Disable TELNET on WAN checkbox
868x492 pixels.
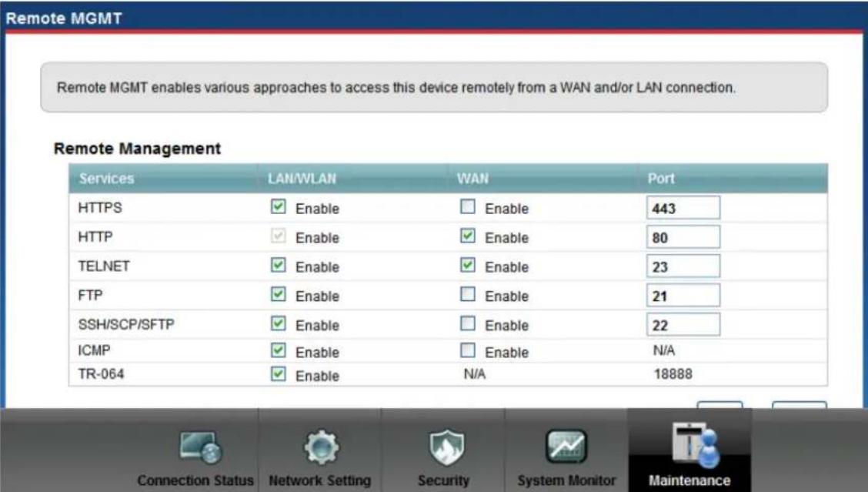click(467, 265)
